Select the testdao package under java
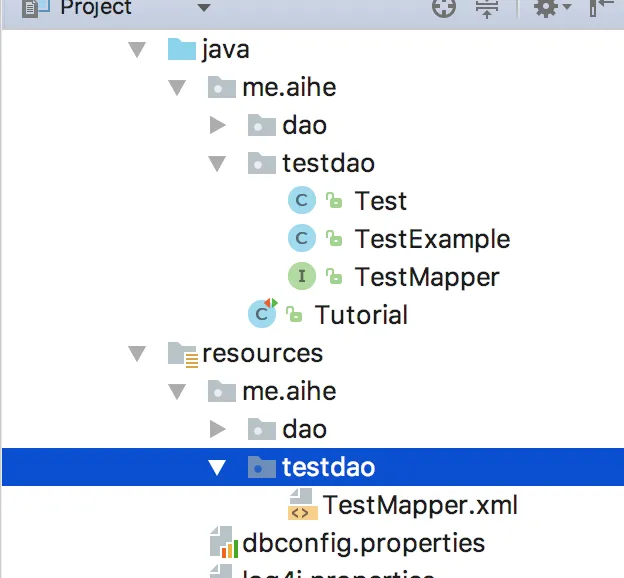This screenshot has height=578, width=624. click(x=329, y=163)
